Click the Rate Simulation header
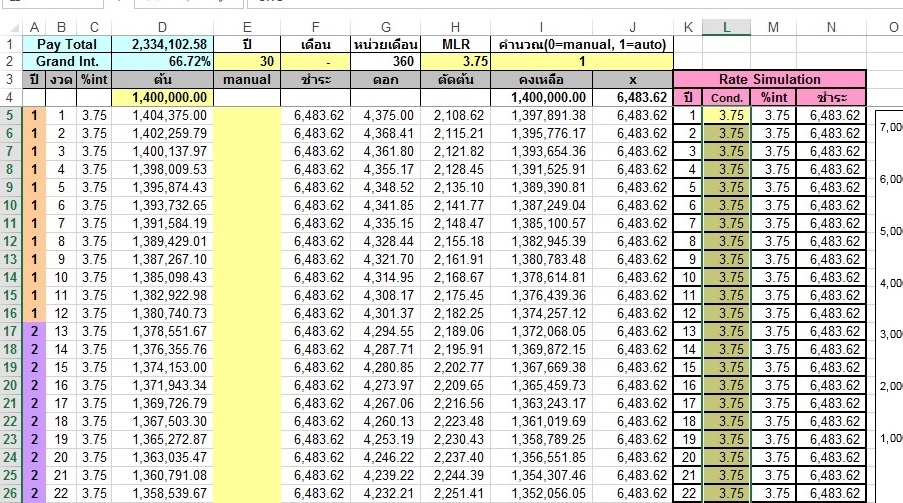The width and height of the screenshot is (903, 503). point(769,80)
